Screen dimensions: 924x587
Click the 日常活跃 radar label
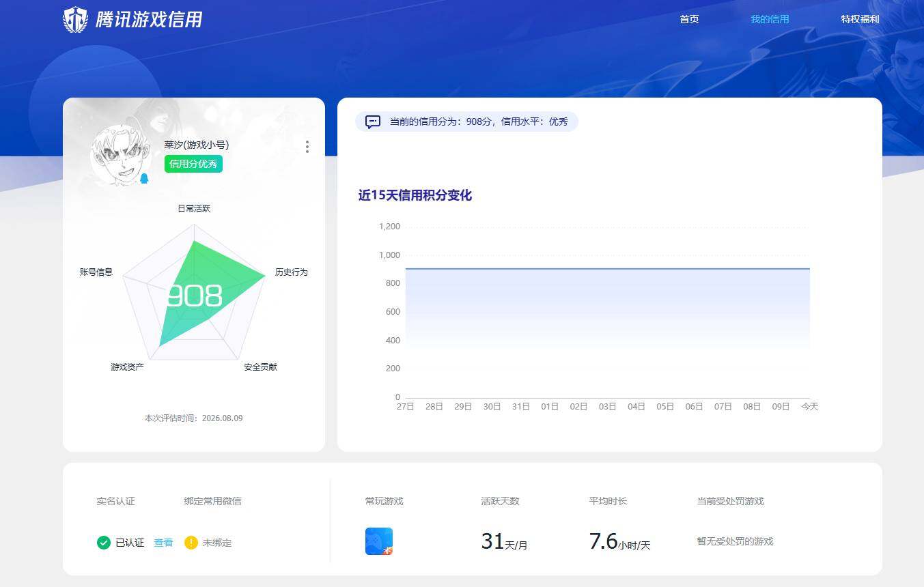[x=194, y=208]
